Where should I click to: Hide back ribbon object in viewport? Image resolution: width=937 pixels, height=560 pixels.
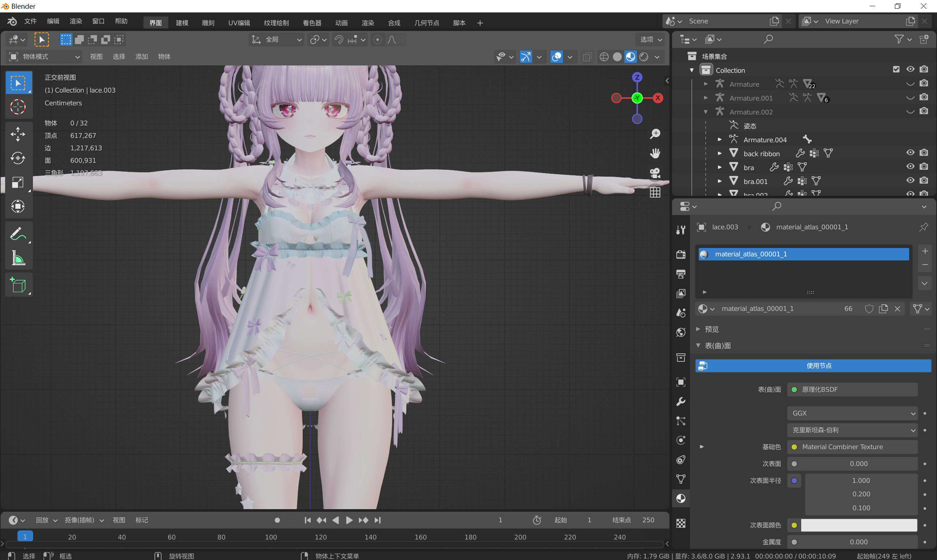pos(910,153)
